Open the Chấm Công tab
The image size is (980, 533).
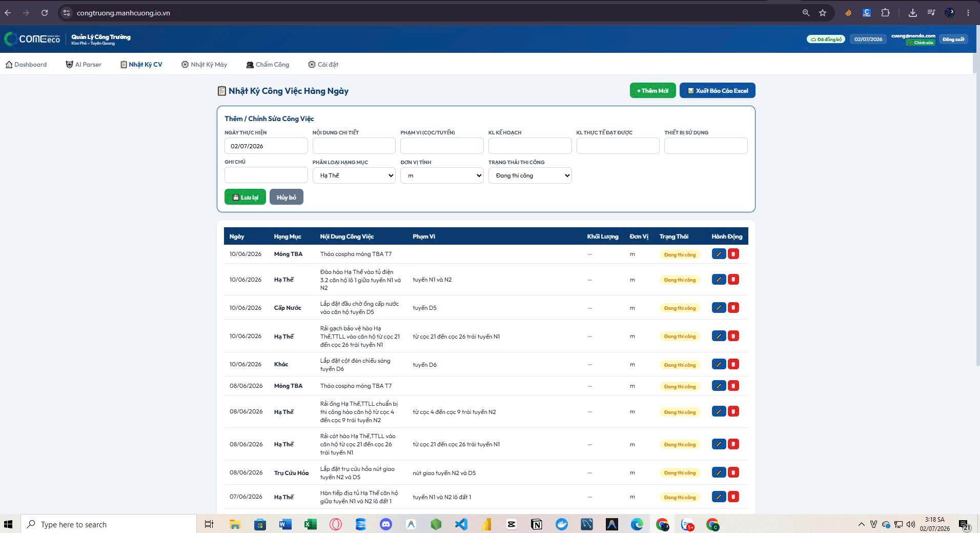(268, 65)
